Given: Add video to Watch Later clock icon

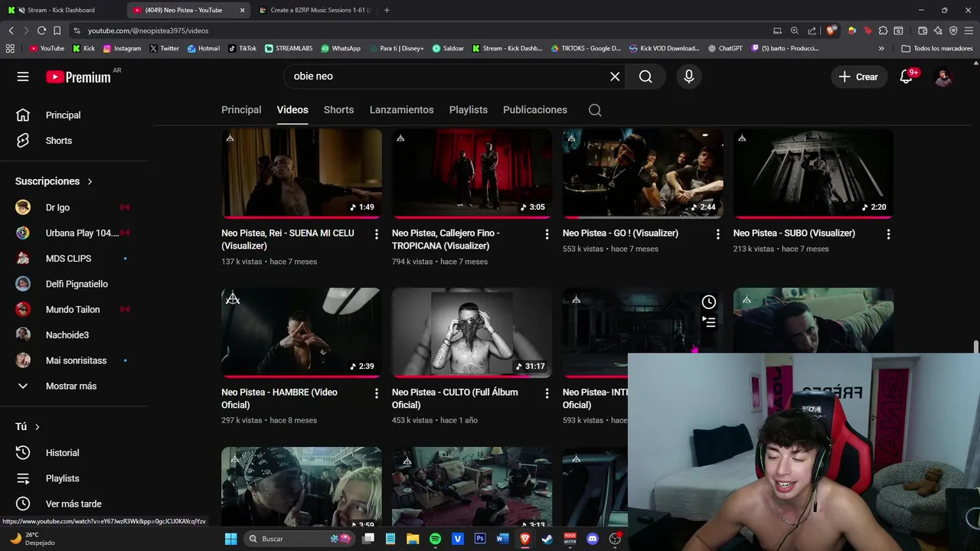Looking at the screenshot, I should (709, 302).
